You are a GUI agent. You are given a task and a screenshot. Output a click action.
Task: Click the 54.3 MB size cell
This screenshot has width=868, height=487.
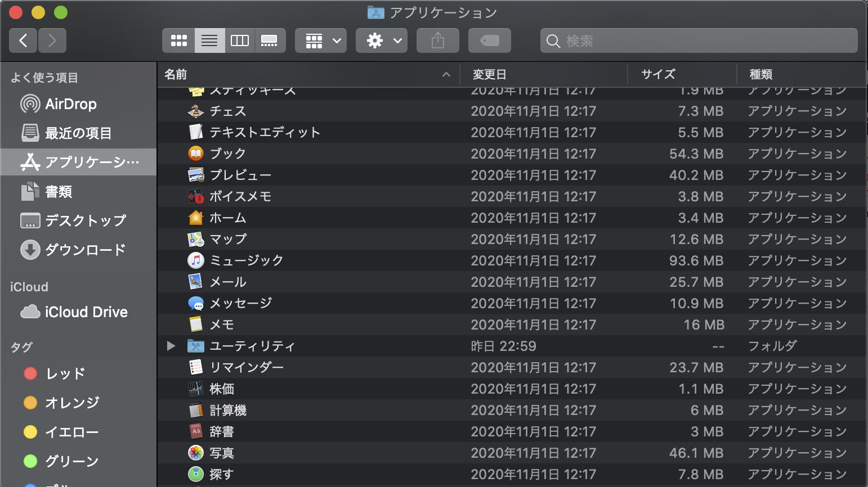click(x=696, y=154)
